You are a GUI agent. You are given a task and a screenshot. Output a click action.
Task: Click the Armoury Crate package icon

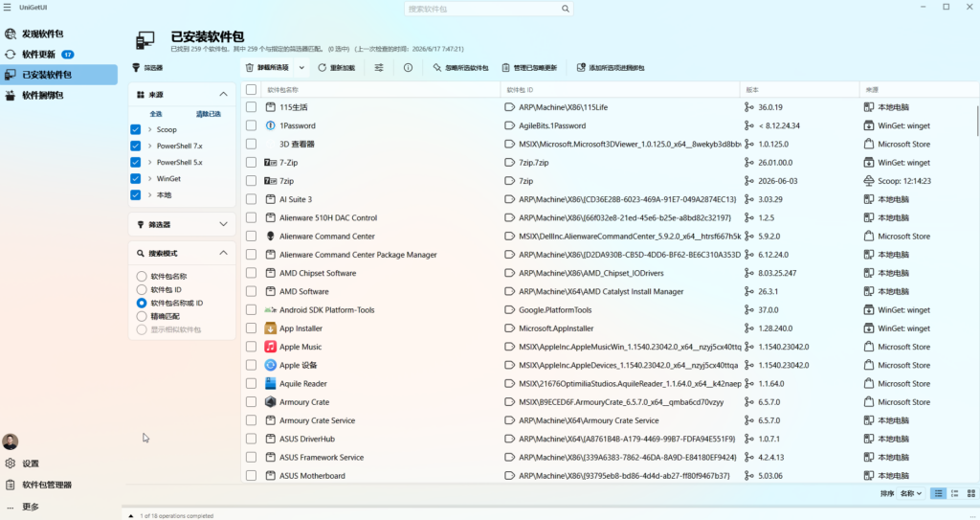click(270, 402)
